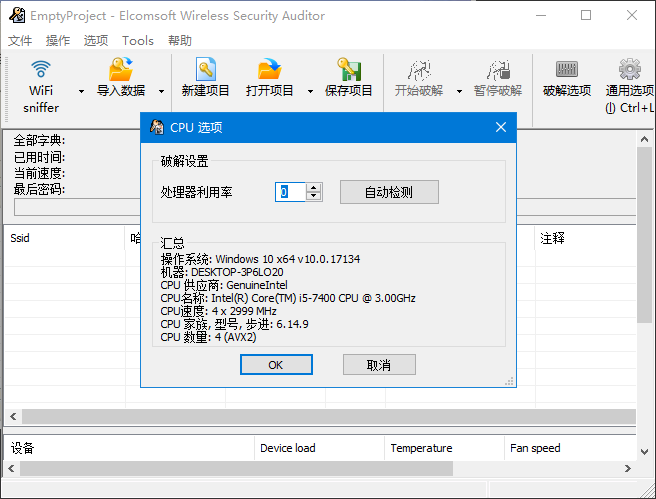Click the 导入数据 import data icon
The image size is (656, 499).
121,69
